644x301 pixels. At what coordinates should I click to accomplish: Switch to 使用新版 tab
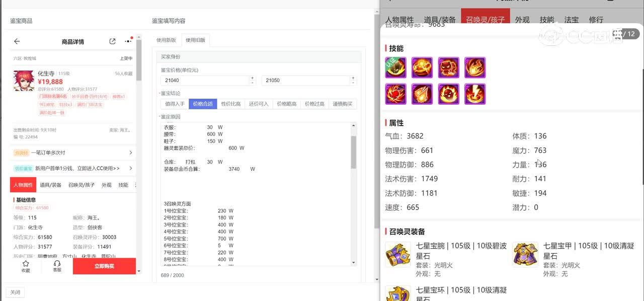(166, 40)
